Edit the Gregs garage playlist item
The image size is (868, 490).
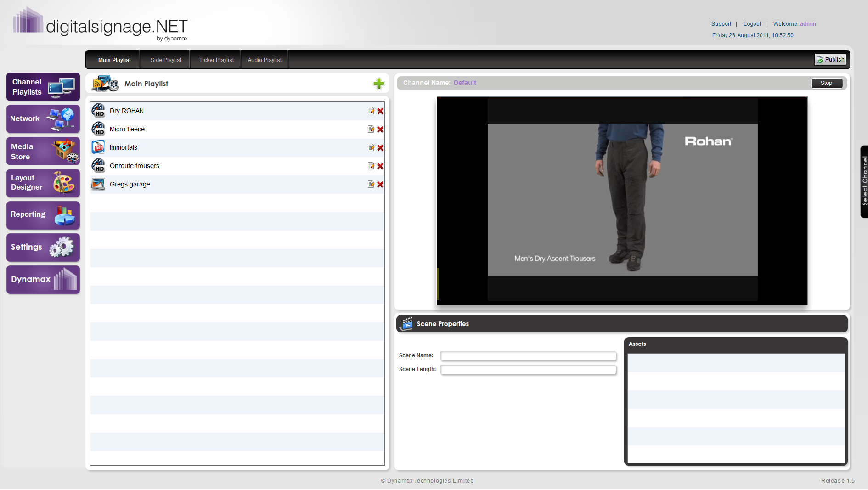371,184
